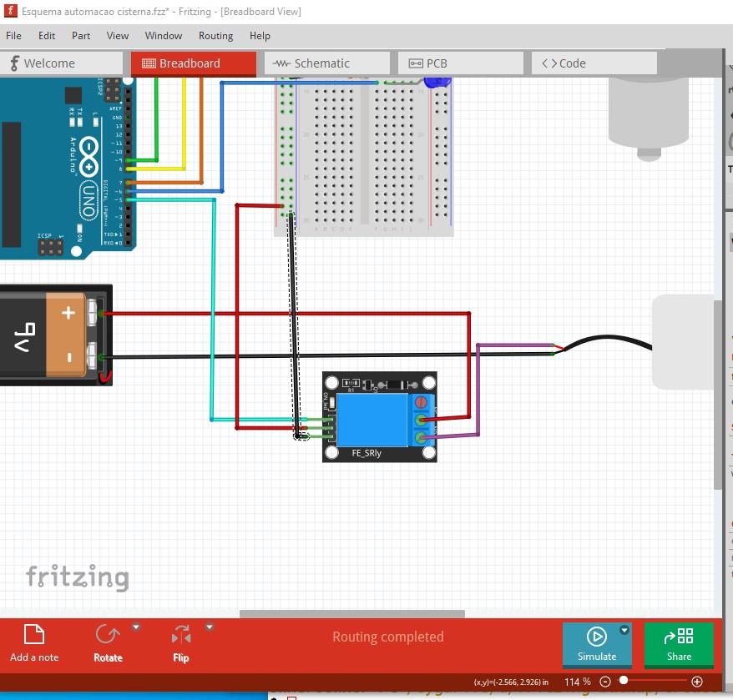This screenshot has height=700, width=733.
Task: Switch to the Welcome tab
Action: [x=61, y=63]
